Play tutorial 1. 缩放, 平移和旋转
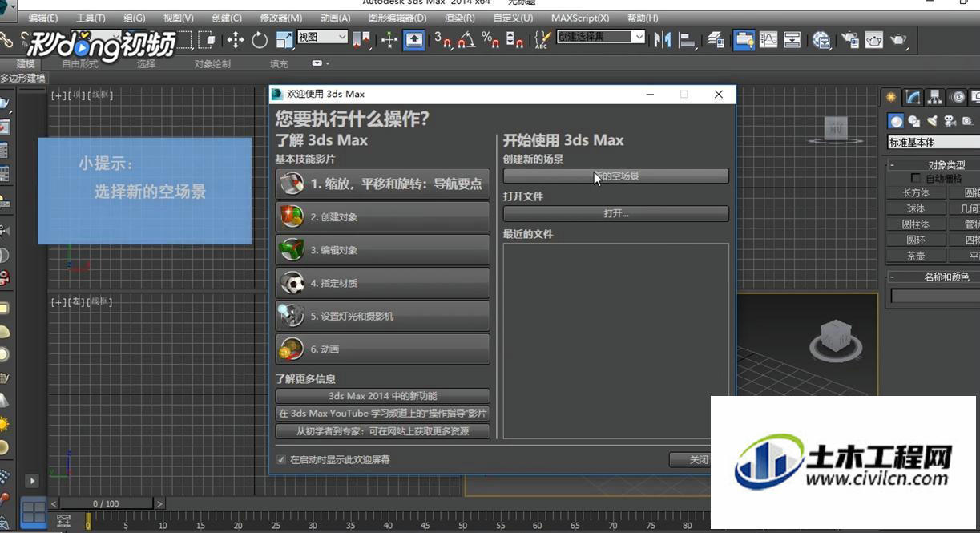 click(382, 184)
